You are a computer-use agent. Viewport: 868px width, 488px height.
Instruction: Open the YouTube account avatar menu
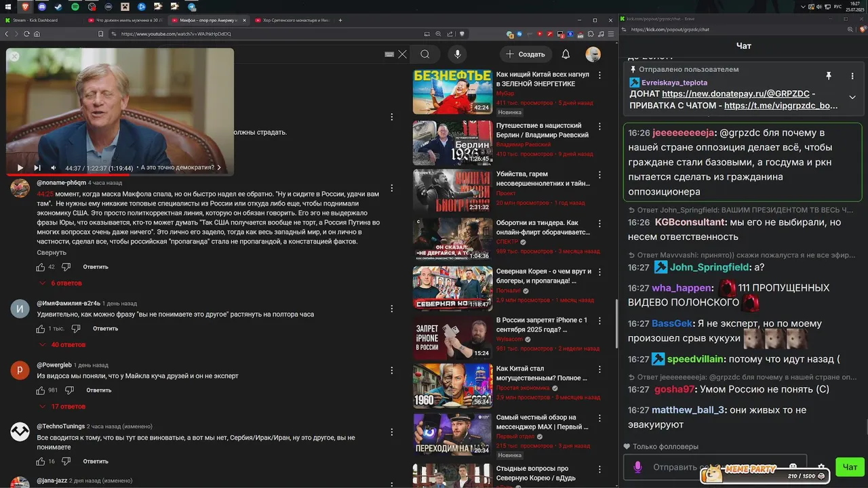[x=593, y=54]
